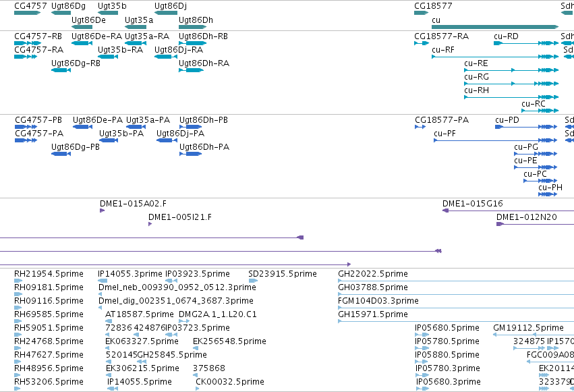Select the Ugt86De gene label
The height and width of the screenshot is (392, 574).
click(x=88, y=20)
